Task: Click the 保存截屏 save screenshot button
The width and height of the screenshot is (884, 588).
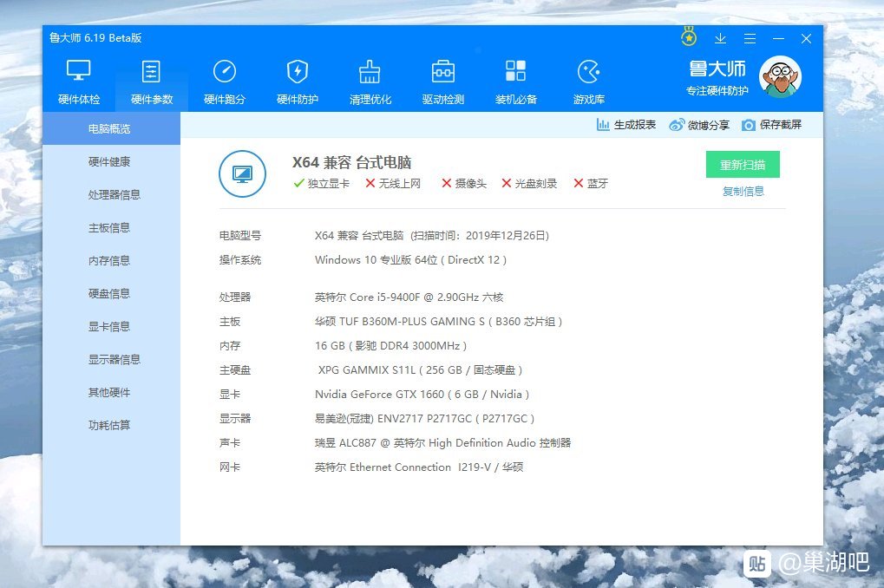Action: (771, 125)
